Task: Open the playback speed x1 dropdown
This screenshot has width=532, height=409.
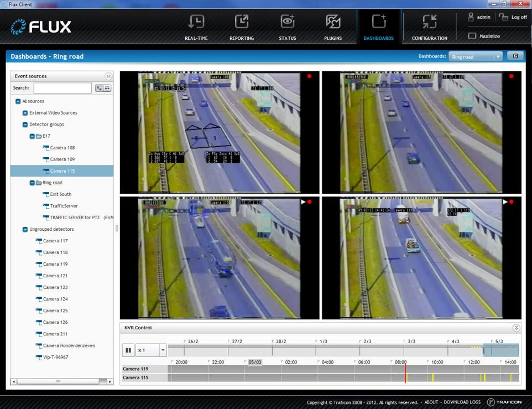Action: pyautogui.click(x=162, y=350)
